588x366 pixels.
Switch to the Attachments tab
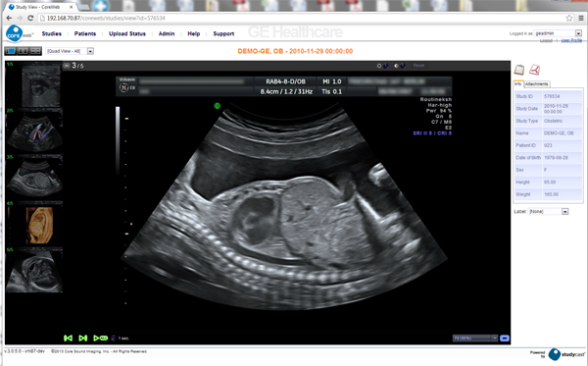[x=537, y=84]
